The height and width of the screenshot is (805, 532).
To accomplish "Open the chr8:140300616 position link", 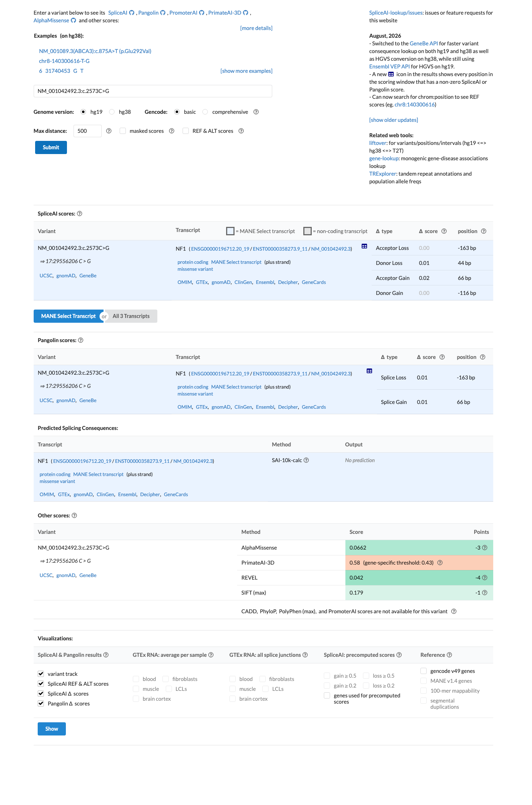I will click(x=415, y=105).
